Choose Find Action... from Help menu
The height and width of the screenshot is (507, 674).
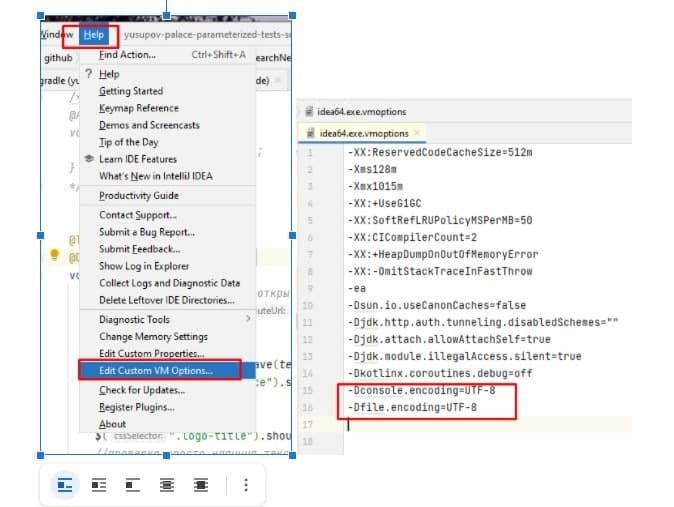tap(167, 55)
